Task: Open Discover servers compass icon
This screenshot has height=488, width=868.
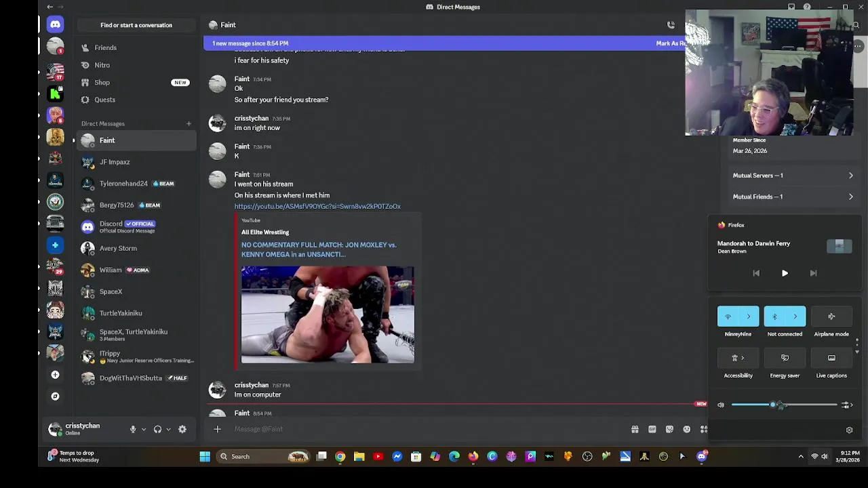Action: [55, 396]
